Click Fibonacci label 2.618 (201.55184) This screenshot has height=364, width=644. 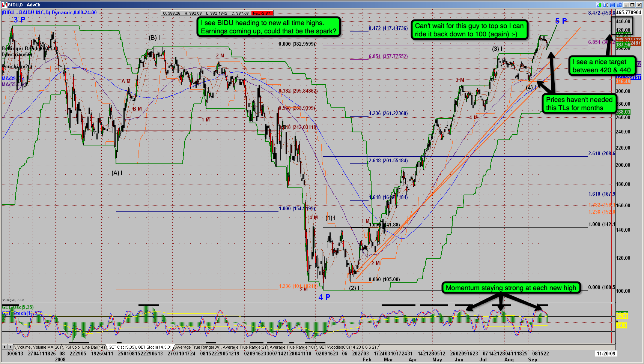click(388, 160)
